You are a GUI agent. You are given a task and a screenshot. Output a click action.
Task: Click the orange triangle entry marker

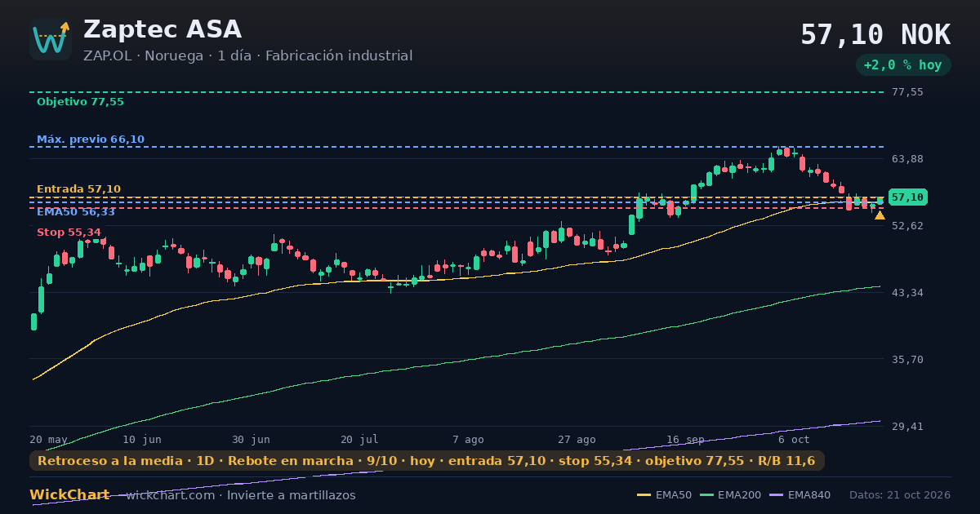[x=880, y=215]
